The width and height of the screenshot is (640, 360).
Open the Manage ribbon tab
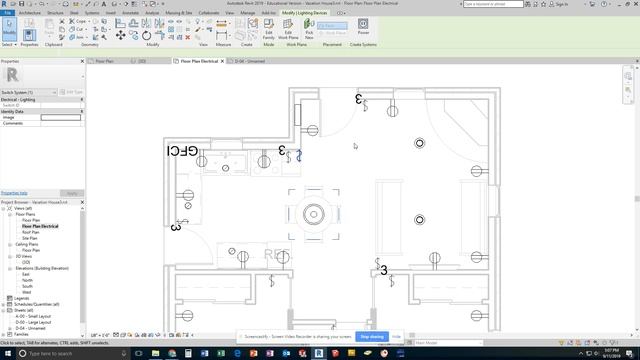(247, 13)
